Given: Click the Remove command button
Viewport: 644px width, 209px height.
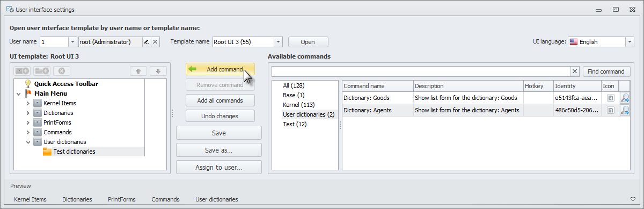Looking at the screenshot, I should pyautogui.click(x=220, y=85).
